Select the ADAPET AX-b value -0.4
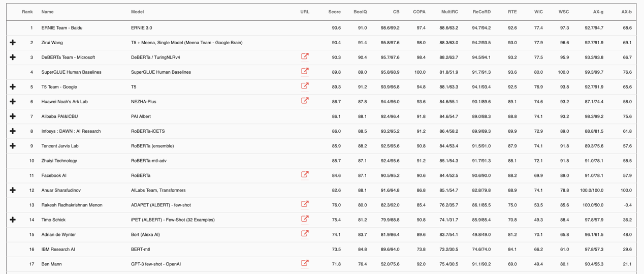Image resolution: width=644 pixels, height=274 pixels. click(x=628, y=205)
